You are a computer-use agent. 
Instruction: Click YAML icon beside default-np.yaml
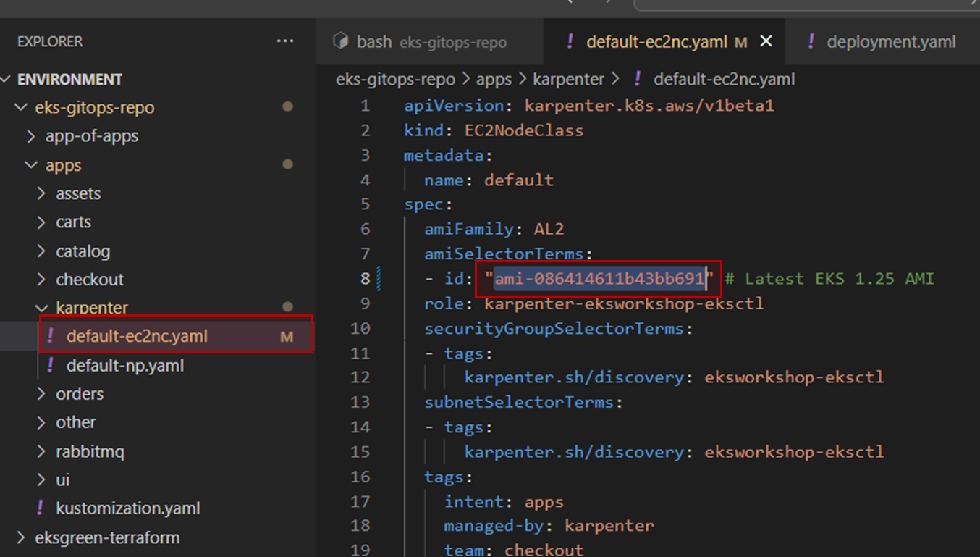[x=50, y=365]
